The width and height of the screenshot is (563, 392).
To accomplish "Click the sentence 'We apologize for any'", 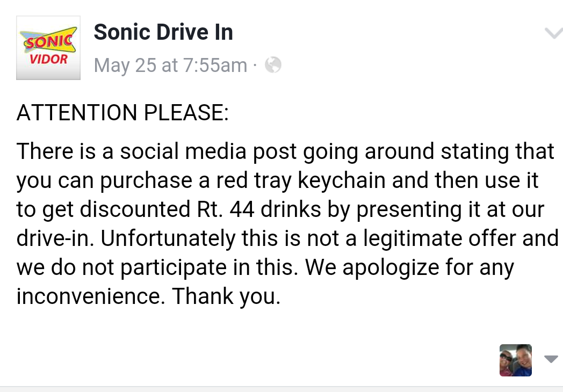I will [410, 267].
